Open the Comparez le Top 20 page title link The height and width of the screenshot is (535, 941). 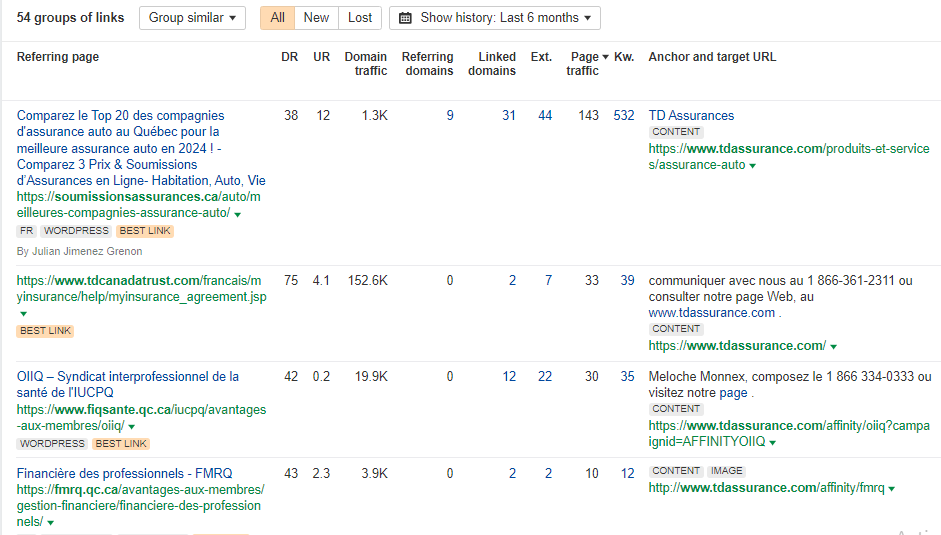click(141, 148)
